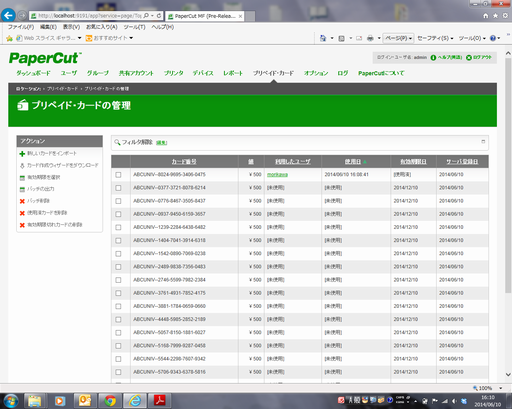This screenshot has width=512, height=409.
Task: Click the printer icon in the IE command bar
Action: click(x=370, y=38)
